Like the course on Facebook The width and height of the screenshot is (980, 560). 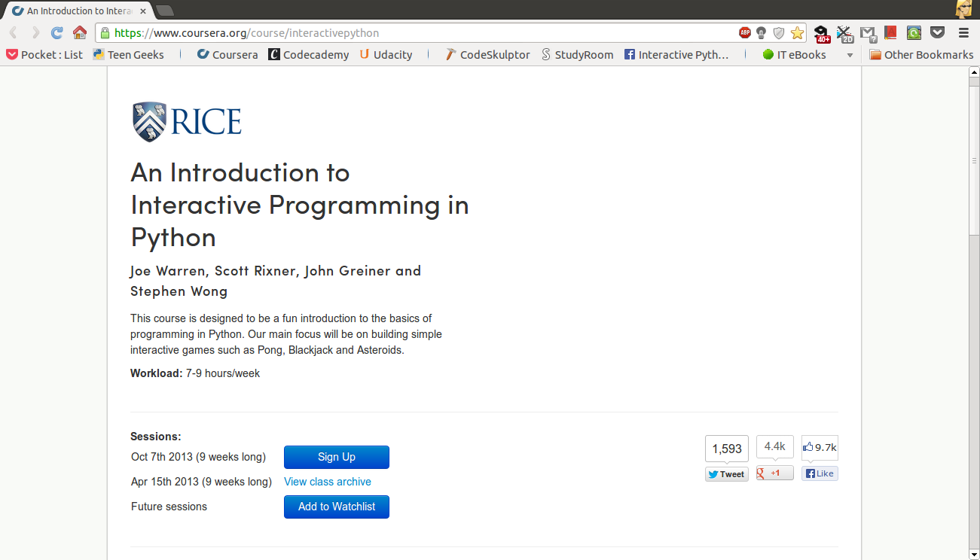(x=820, y=473)
